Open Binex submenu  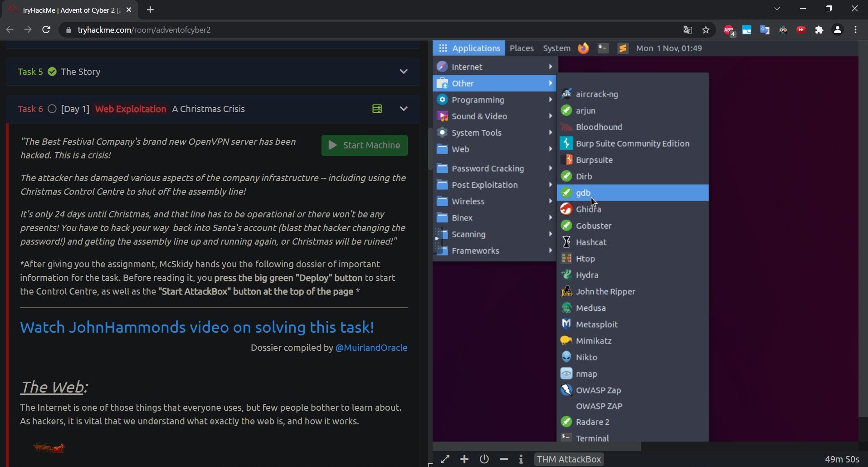click(495, 218)
